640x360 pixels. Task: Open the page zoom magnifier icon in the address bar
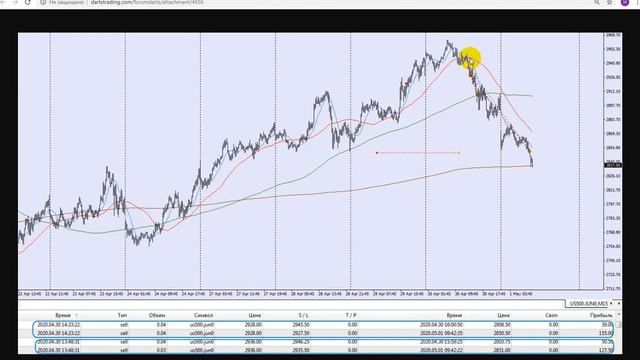click(597, 2)
